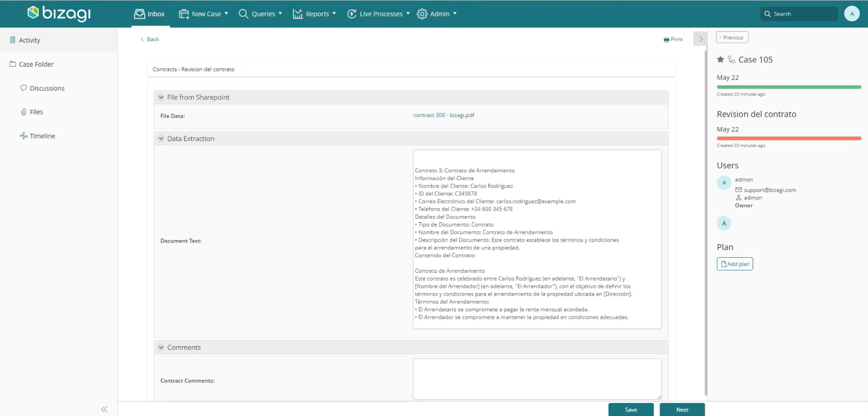The height and width of the screenshot is (416, 868).
Task: Open the Inbox tab
Action: pyautogui.click(x=149, y=14)
